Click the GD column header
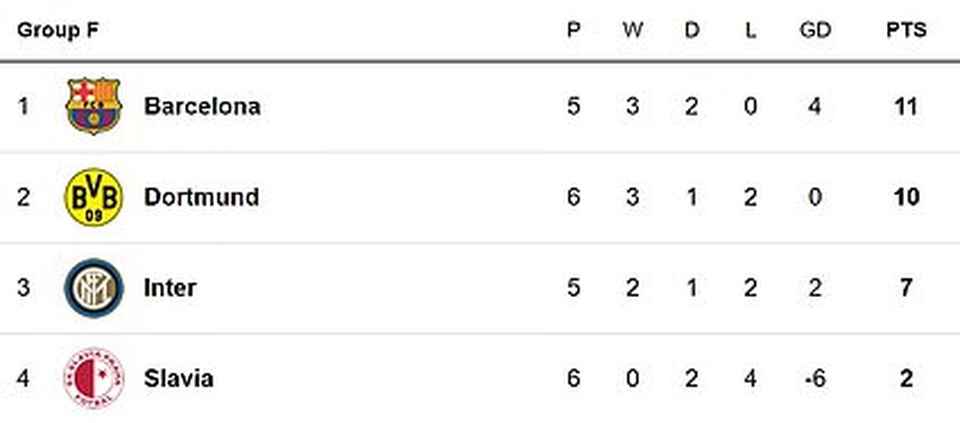960x423 pixels. click(815, 30)
